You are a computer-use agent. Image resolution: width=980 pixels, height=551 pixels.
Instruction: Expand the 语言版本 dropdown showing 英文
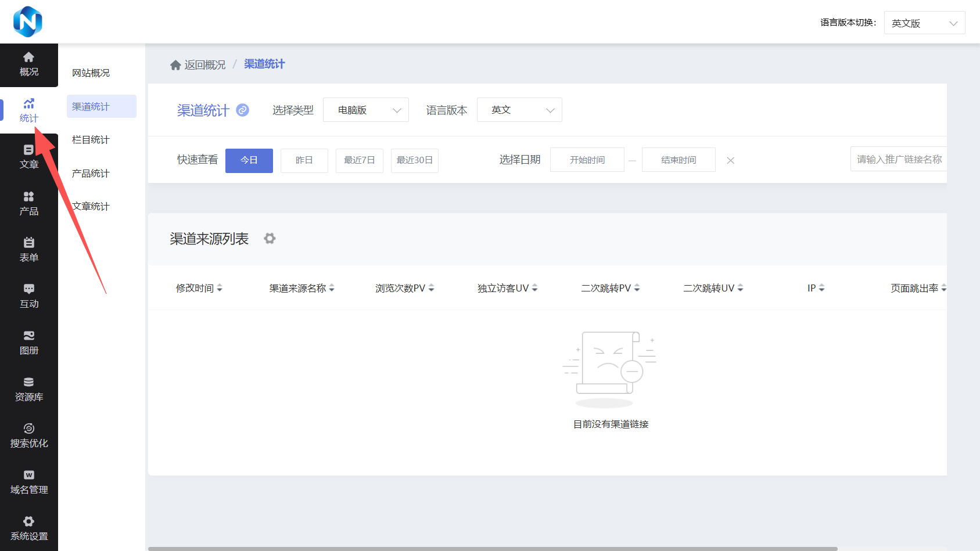pos(519,110)
